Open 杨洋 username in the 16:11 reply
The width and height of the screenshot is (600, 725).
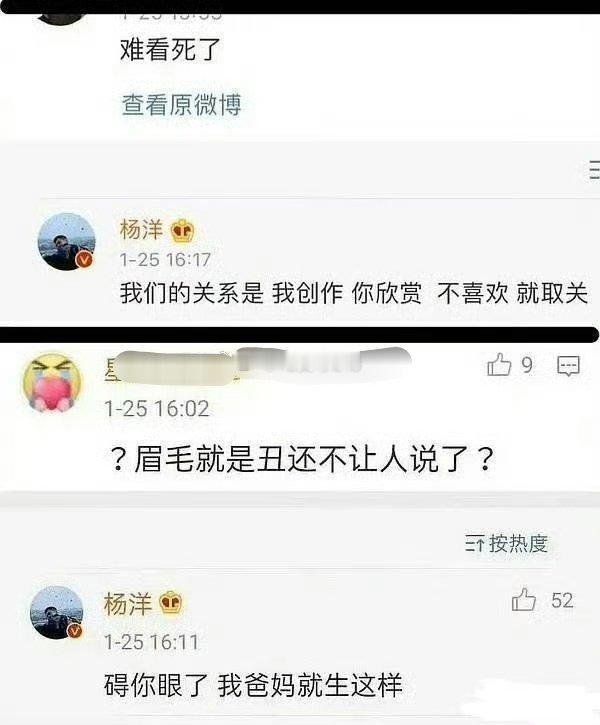(128, 604)
